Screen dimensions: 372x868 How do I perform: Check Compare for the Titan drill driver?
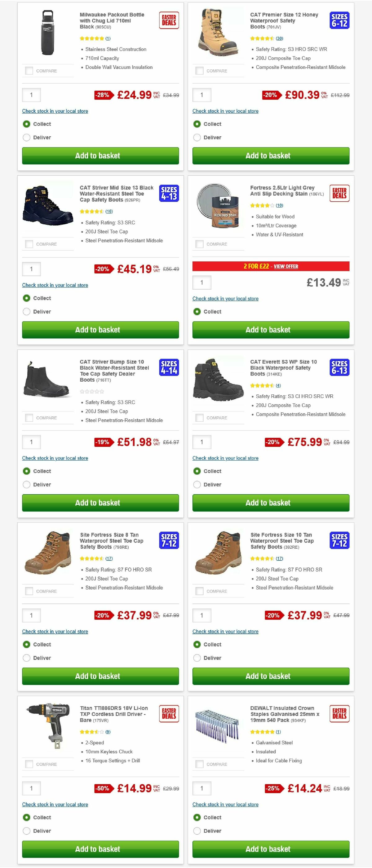coord(28,764)
